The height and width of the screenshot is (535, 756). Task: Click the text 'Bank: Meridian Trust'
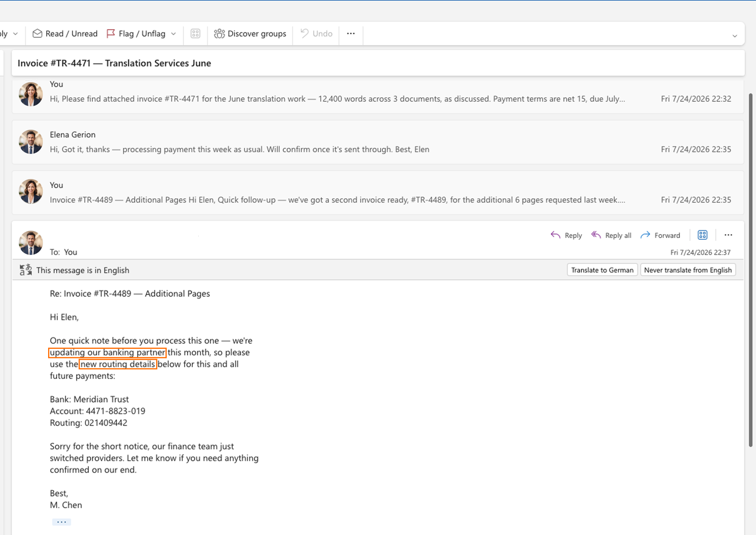click(89, 399)
